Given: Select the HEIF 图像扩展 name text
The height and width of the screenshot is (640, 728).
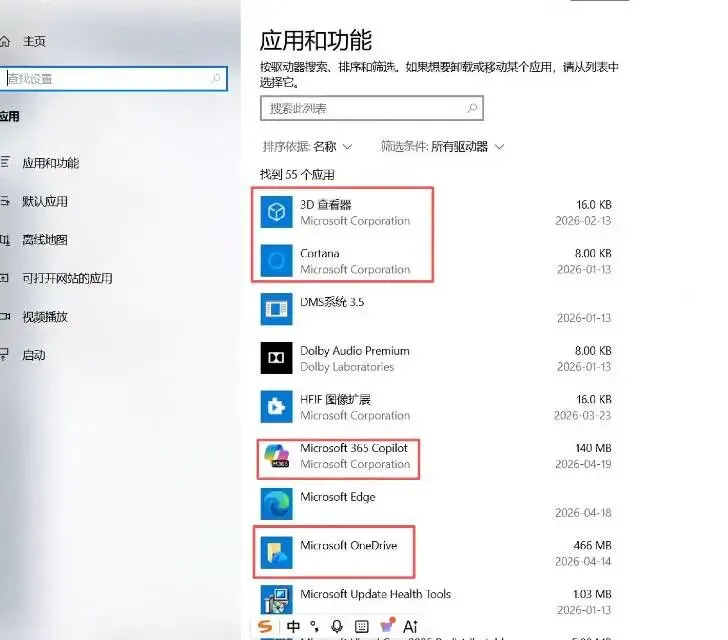Looking at the screenshot, I should tap(335, 399).
